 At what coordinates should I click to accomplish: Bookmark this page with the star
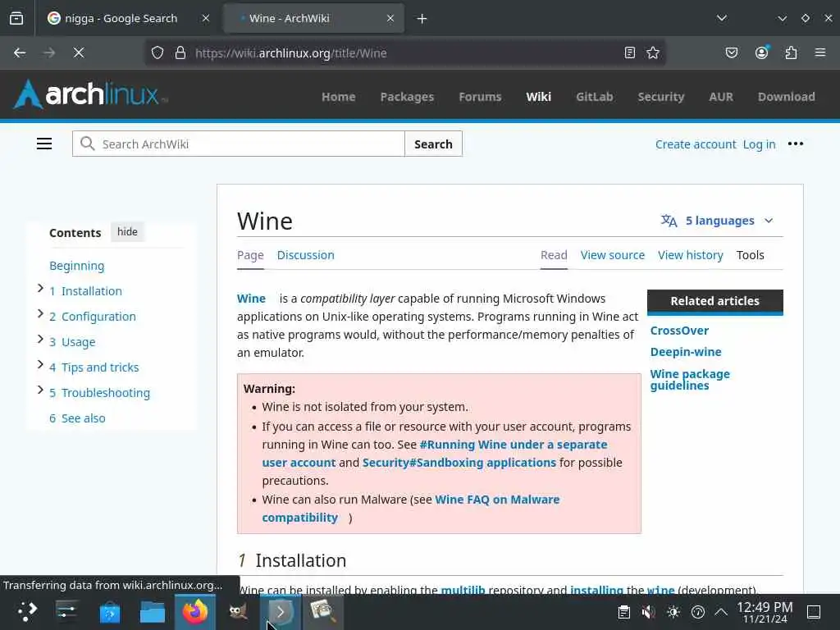tap(653, 52)
